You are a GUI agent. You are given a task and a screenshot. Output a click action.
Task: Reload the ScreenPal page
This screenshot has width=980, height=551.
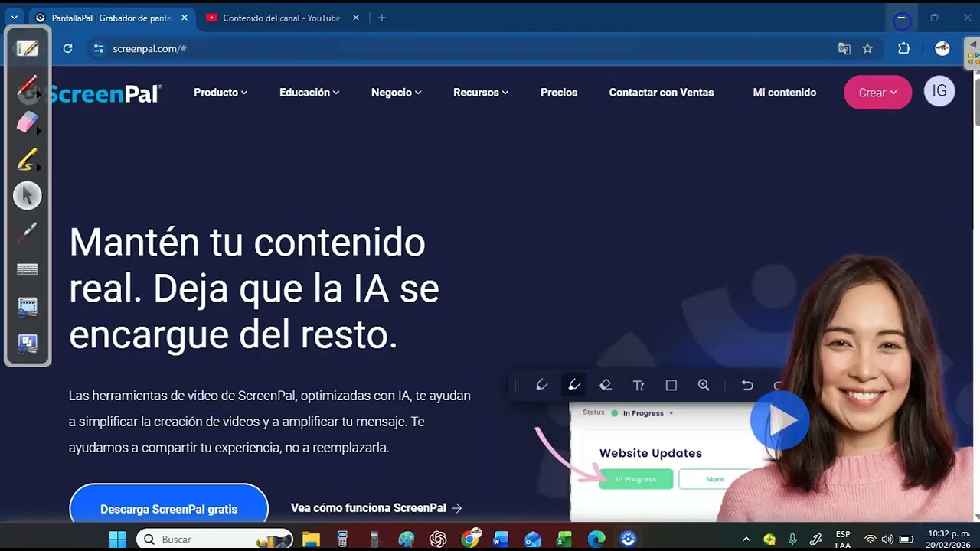click(67, 48)
